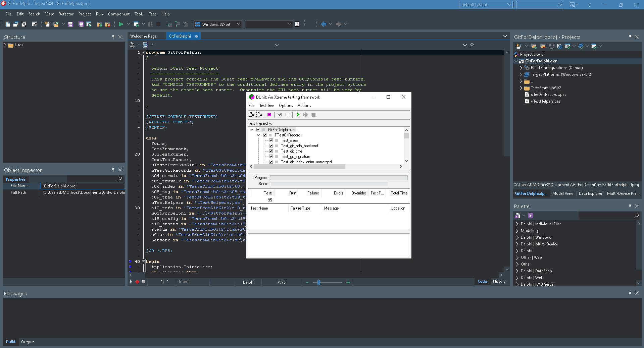Click the red record macro icon

tap(137, 282)
